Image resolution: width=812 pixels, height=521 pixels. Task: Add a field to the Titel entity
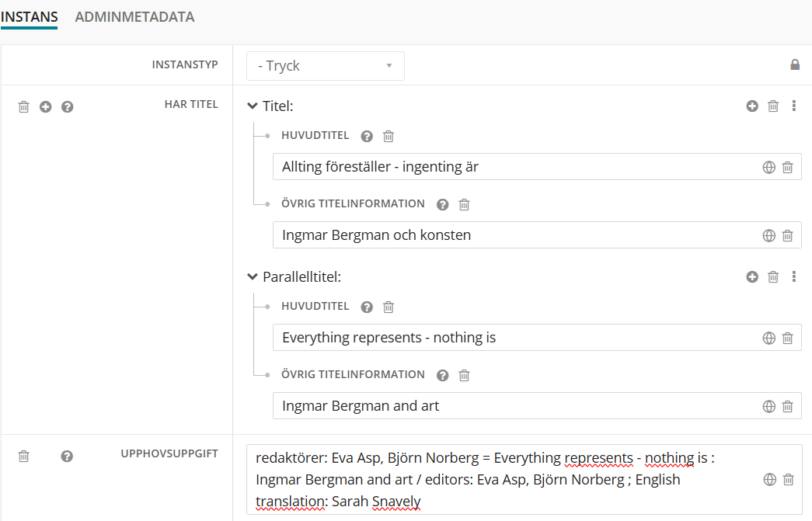(752, 106)
